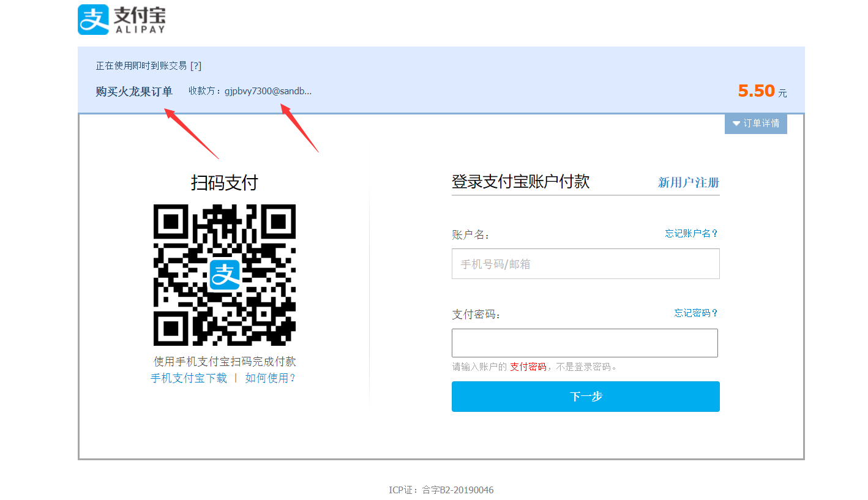
Task: Click the red 支付密码 hint text
Action: [528, 367]
